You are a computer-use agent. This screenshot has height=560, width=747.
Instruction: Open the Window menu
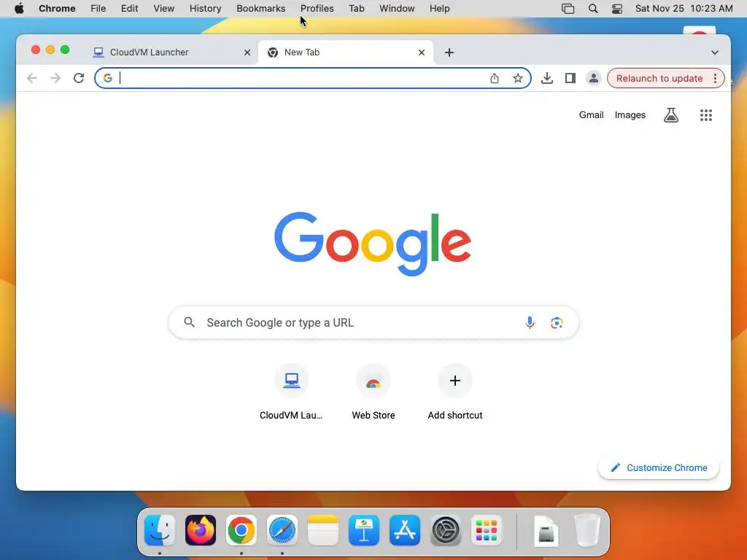[x=397, y=9]
